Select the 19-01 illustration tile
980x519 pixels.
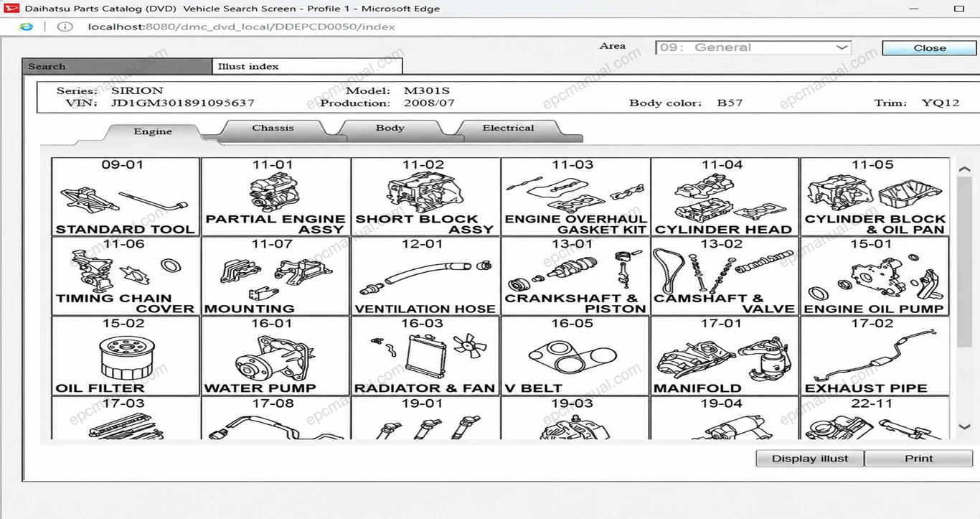click(x=425, y=419)
